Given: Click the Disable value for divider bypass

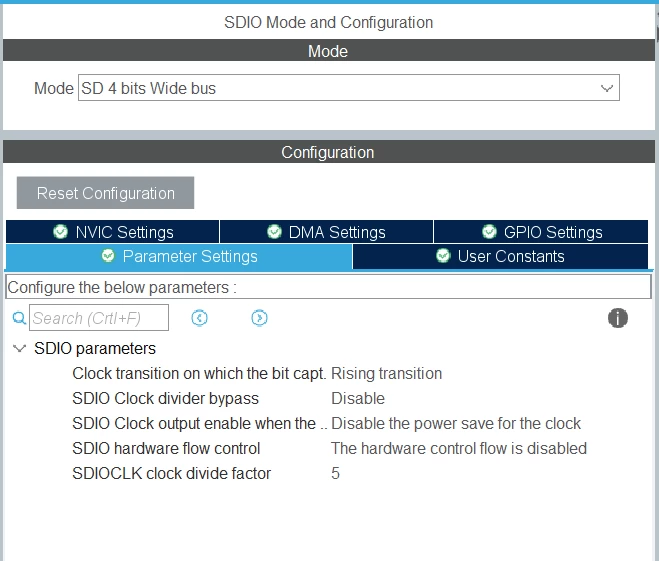Looking at the screenshot, I should [x=358, y=398].
